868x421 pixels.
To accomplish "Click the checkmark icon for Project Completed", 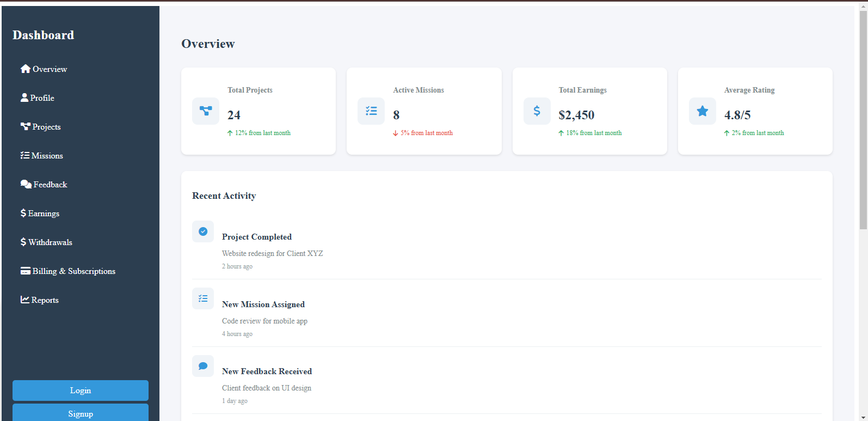I will pyautogui.click(x=203, y=231).
